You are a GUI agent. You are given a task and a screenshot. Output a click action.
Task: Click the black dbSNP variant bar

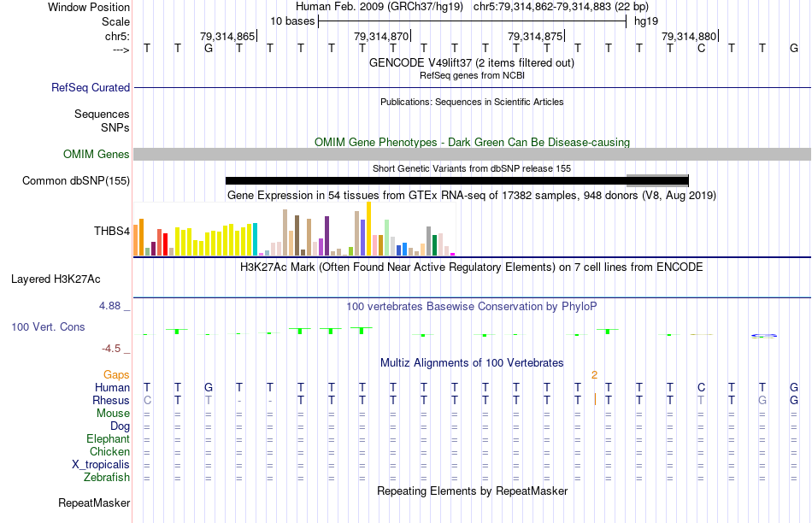pos(426,180)
